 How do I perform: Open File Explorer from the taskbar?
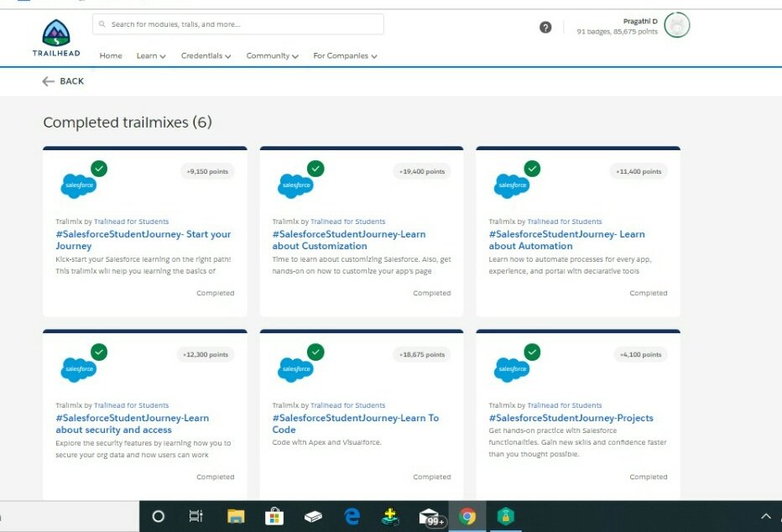pyautogui.click(x=236, y=517)
